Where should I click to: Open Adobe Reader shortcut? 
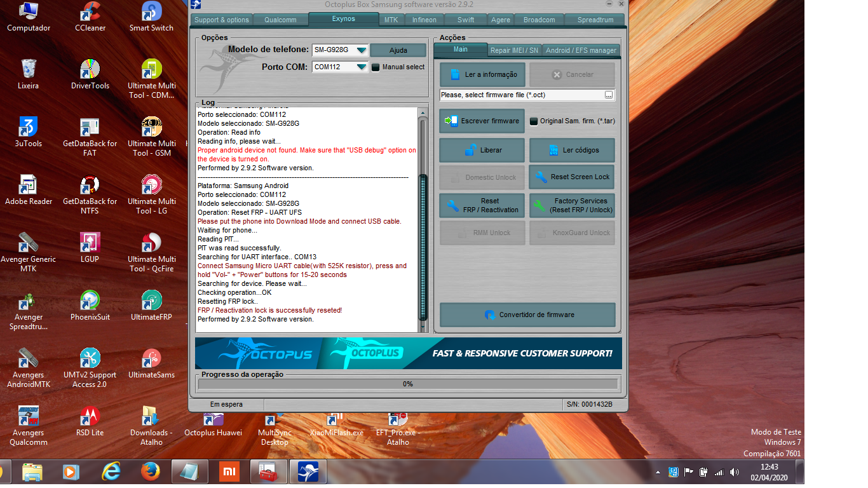tap(29, 190)
